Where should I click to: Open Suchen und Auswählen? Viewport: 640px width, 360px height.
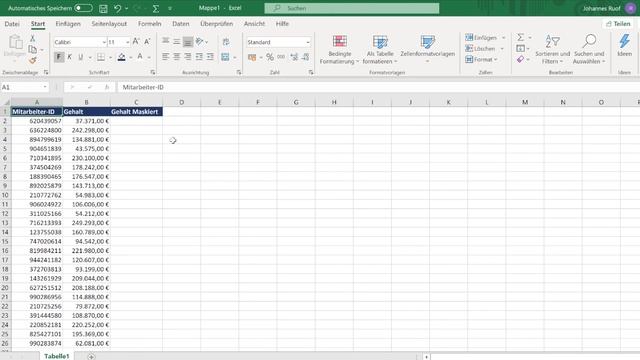pos(589,49)
